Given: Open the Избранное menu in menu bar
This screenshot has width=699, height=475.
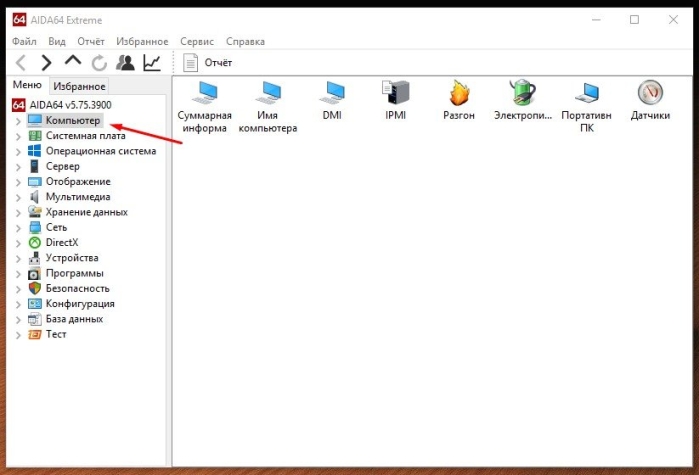Looking at the screenshot, I should pos(142,41).
